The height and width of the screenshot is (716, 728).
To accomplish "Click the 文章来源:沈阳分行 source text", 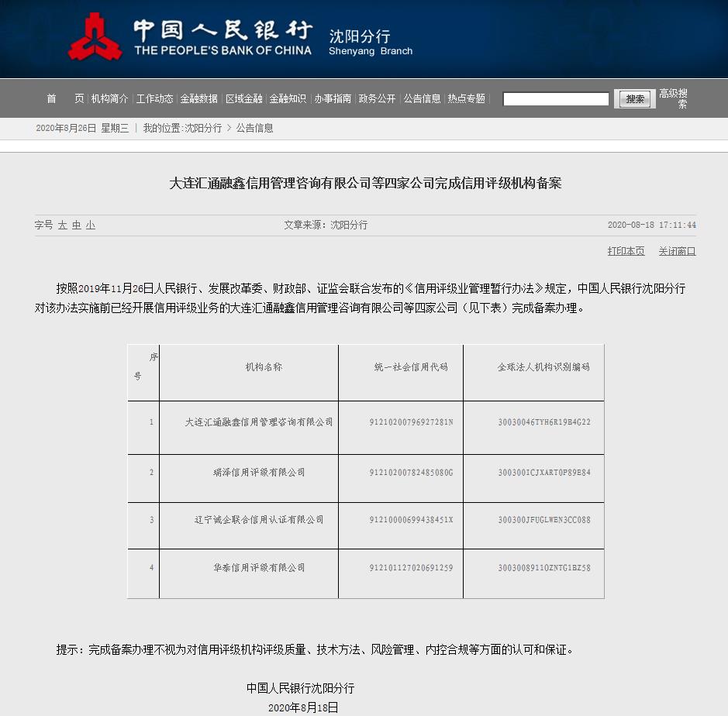I will click(326, 225).
